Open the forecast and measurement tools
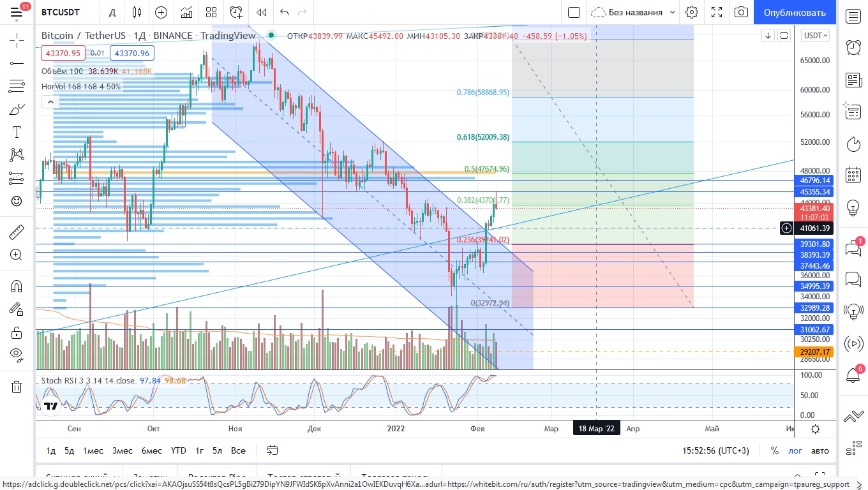 [17, 178]
